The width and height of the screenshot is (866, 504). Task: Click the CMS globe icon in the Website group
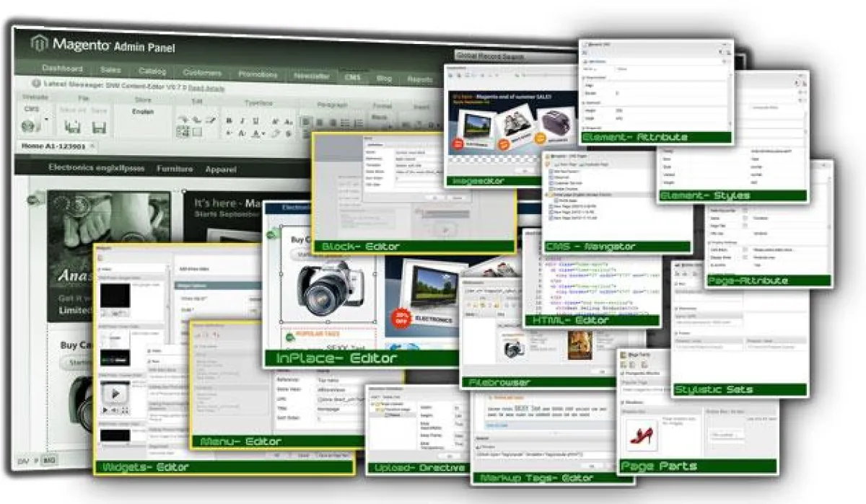point(26,126)
